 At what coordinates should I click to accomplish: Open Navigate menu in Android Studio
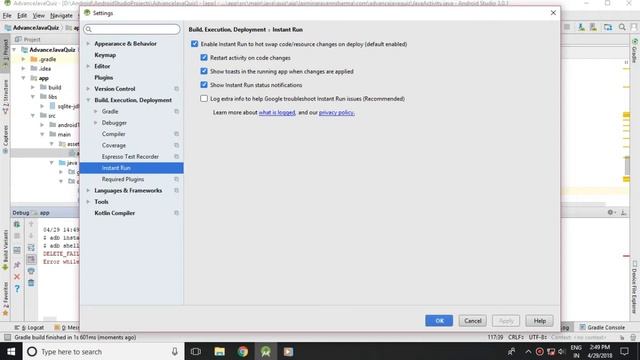[61, 16]
